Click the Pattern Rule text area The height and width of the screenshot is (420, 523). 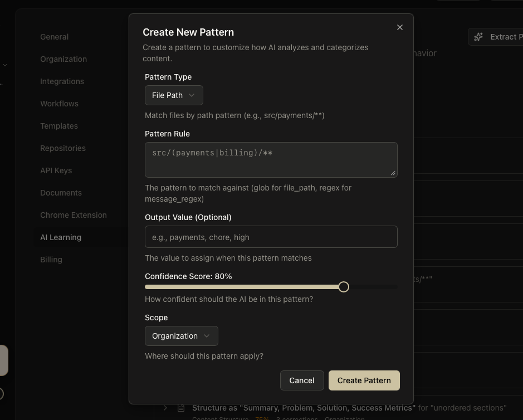271,159
